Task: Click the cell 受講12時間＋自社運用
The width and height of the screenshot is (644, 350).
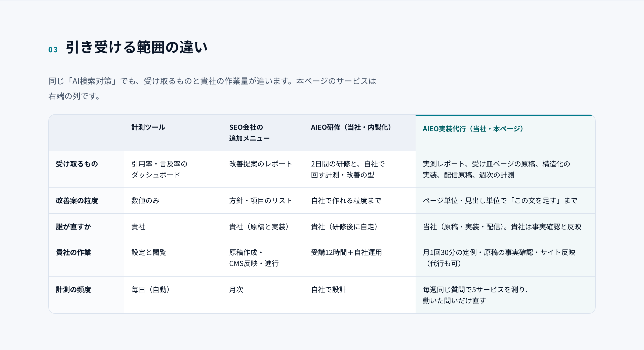Action: point(347,252)
